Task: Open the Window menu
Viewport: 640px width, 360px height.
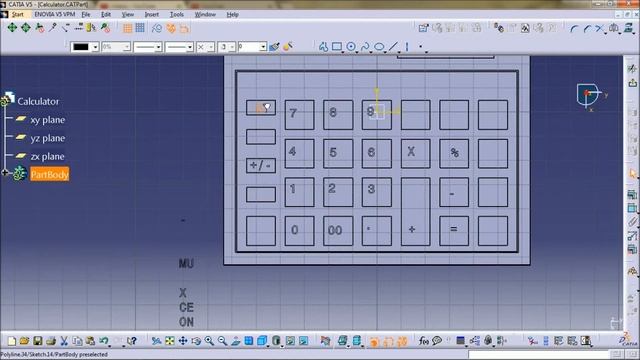Action: (205, 14)
